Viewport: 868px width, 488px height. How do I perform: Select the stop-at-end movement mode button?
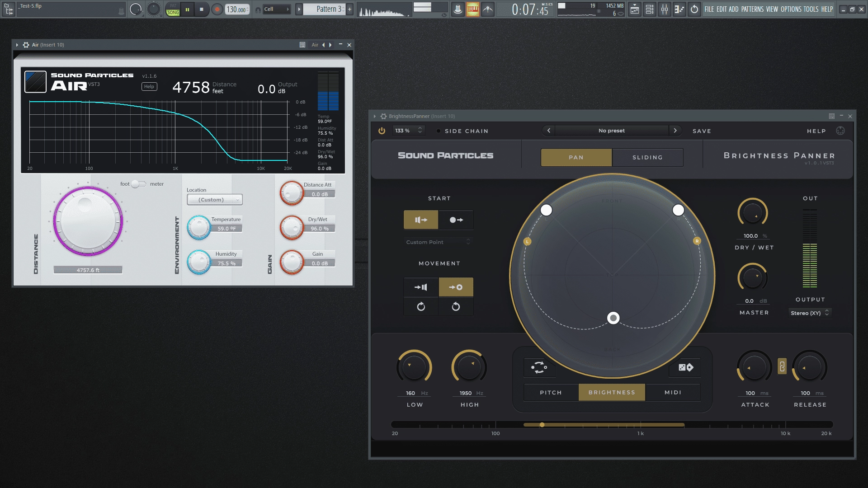coord(421,287)
